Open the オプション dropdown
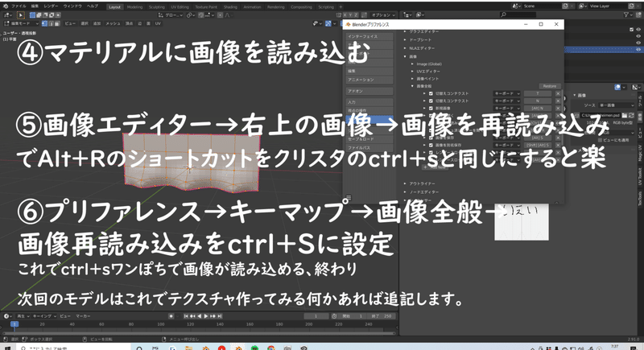The width and height of the screenshot is (644, 350). coord(383,15)
